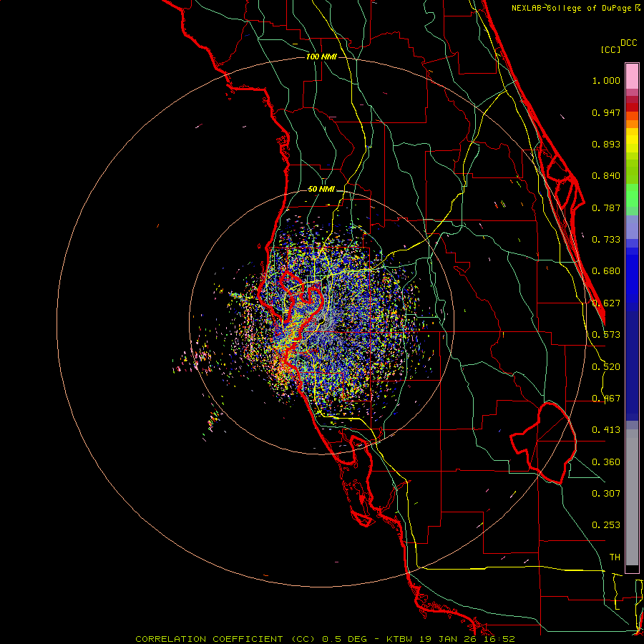Image resolution: width=644 pixels, height=644 pixels.
Task: Click the pink band at top of color bar
Action: pyautogui.click(x=632, y=77)
